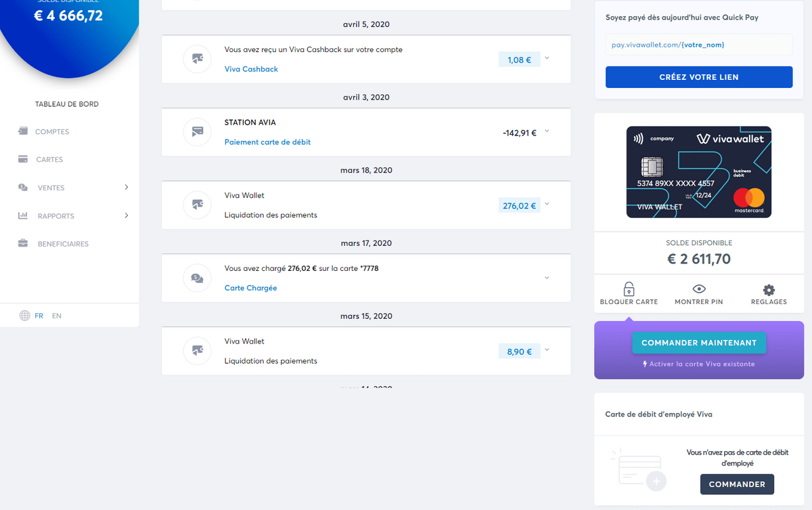Click Commander employee card button
This screenshot has height=510, width=812.
point(737,484)
